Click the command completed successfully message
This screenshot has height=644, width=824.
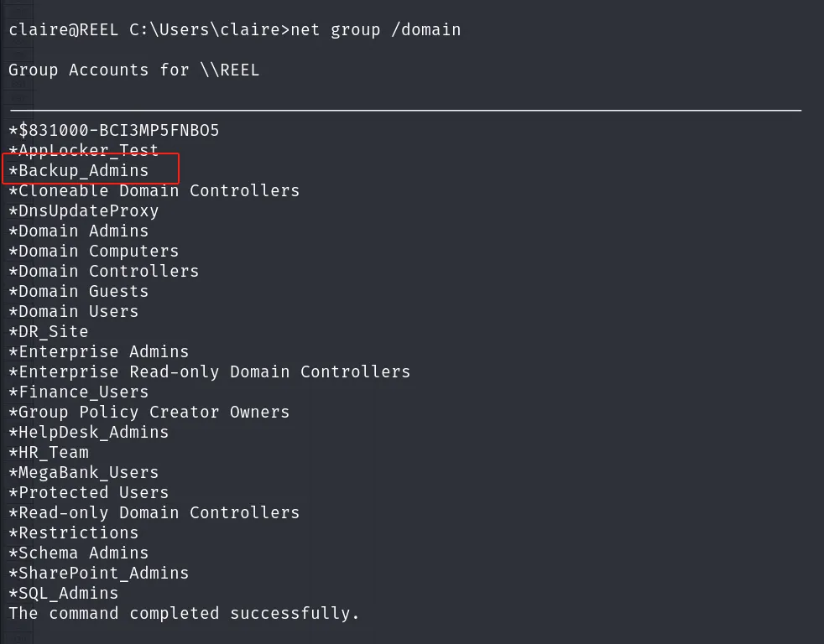[184, 614]
